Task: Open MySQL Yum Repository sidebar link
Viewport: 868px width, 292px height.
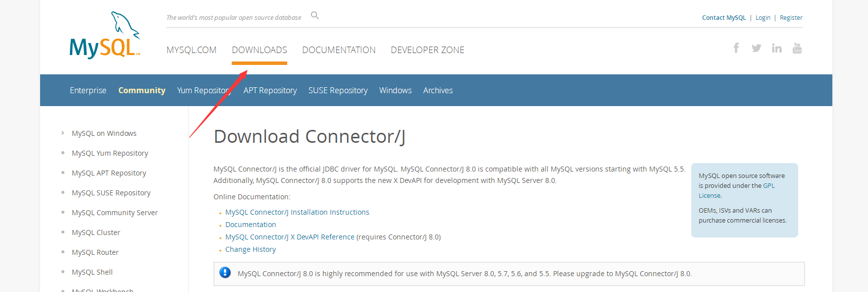Action: coord(110,153)
